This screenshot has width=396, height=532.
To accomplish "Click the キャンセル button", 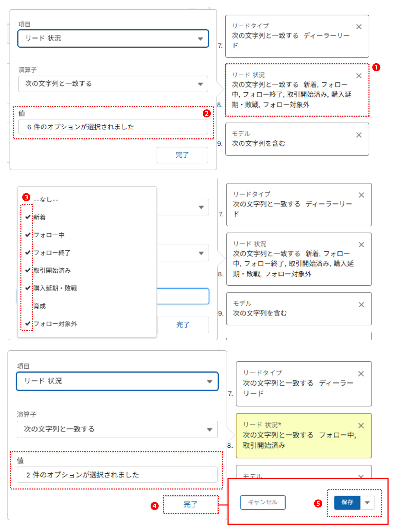I will coord(262,502).
